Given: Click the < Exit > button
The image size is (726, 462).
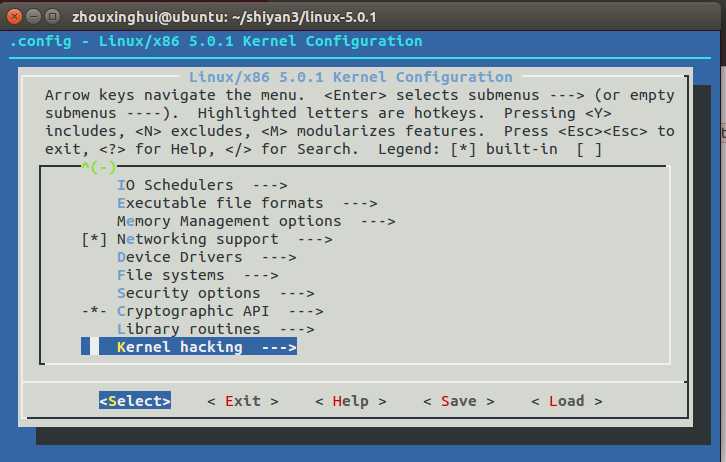Looking at the screenshot, I should click(x=243, y=401).
